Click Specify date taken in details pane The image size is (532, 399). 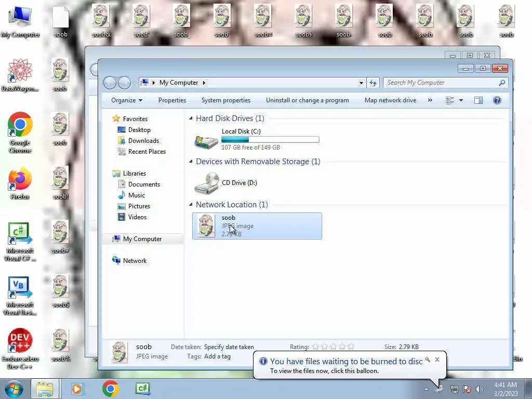229,347
